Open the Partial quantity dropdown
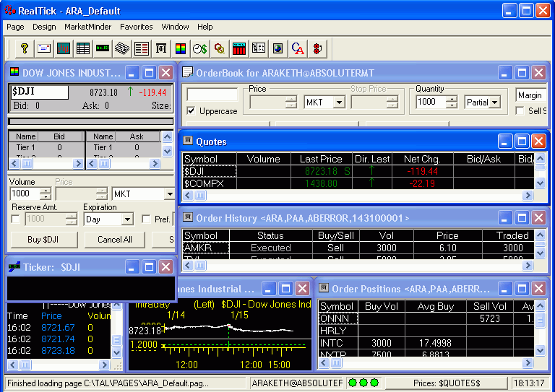 495,103
